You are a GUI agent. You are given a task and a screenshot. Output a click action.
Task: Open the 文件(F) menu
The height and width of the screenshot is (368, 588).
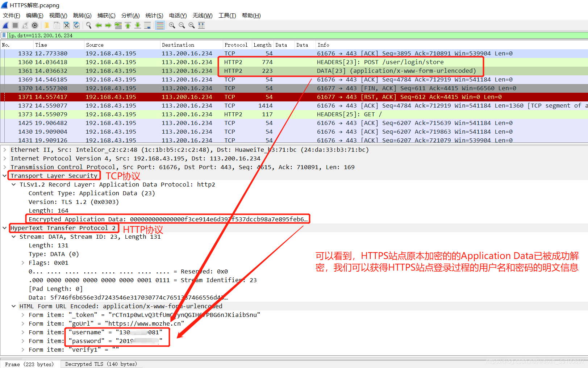tap(12, 16)
